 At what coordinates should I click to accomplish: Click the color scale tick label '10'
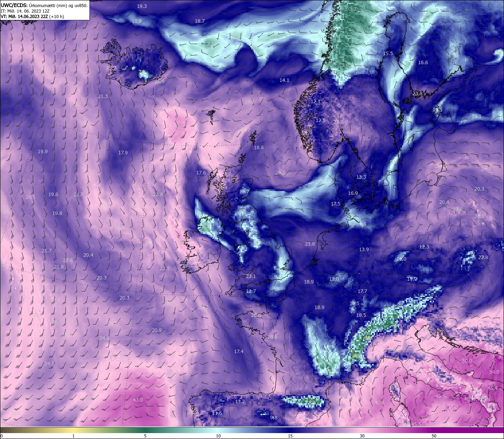(x=218, y=436)
